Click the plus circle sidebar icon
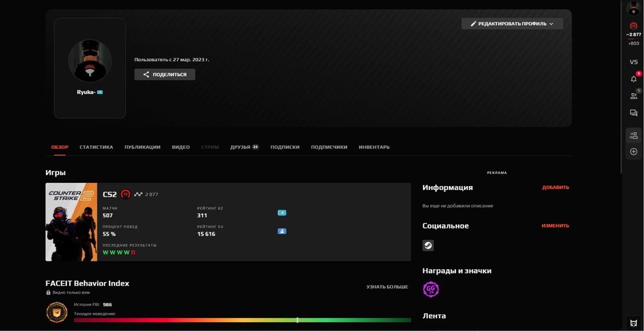The height and width of the screenshot is (331, 644). pyautogui.click(x=634, y=151)
